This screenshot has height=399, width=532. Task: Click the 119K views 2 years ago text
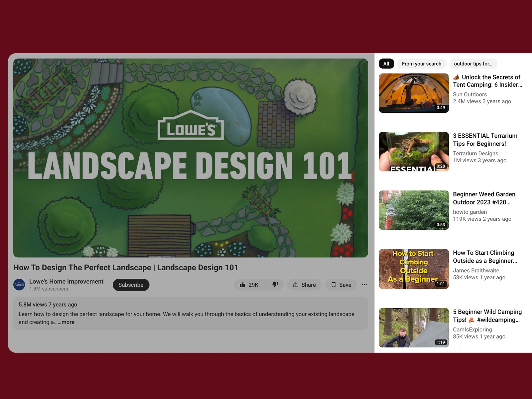tap(482, 219)
